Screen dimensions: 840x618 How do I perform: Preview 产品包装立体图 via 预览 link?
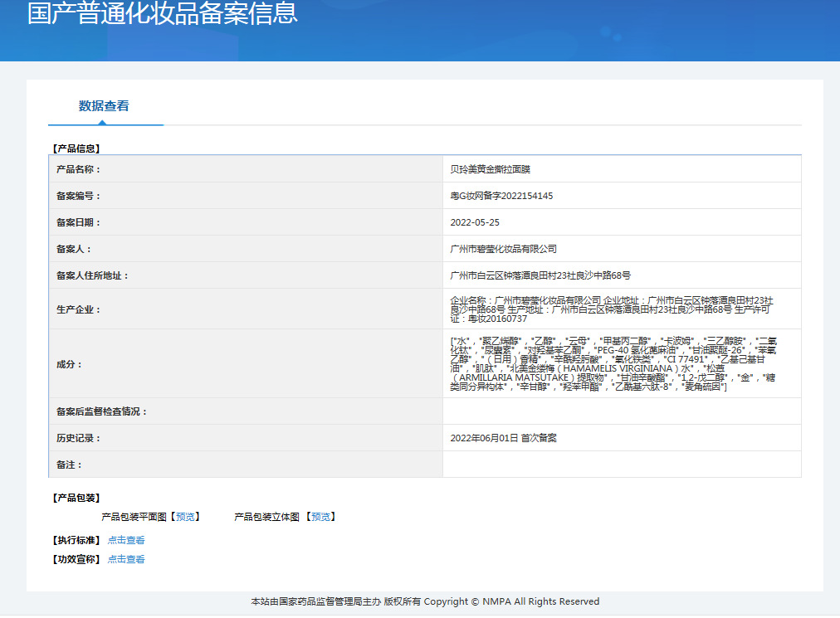tap(321, 517)
